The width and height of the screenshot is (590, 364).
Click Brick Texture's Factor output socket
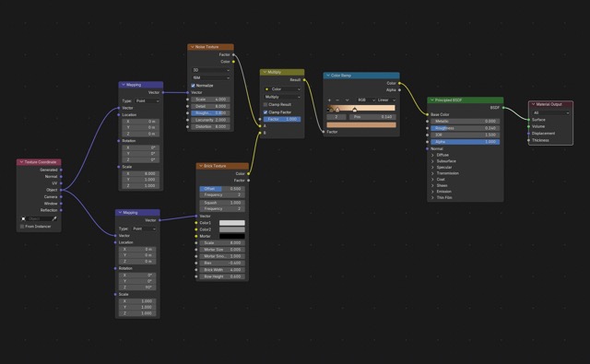point(248,181)
